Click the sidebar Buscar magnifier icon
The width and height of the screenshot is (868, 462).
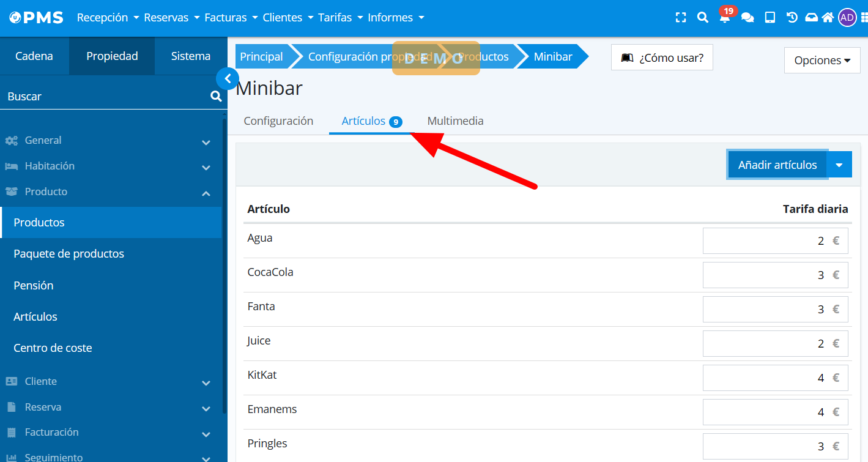(x=216, y=96)
